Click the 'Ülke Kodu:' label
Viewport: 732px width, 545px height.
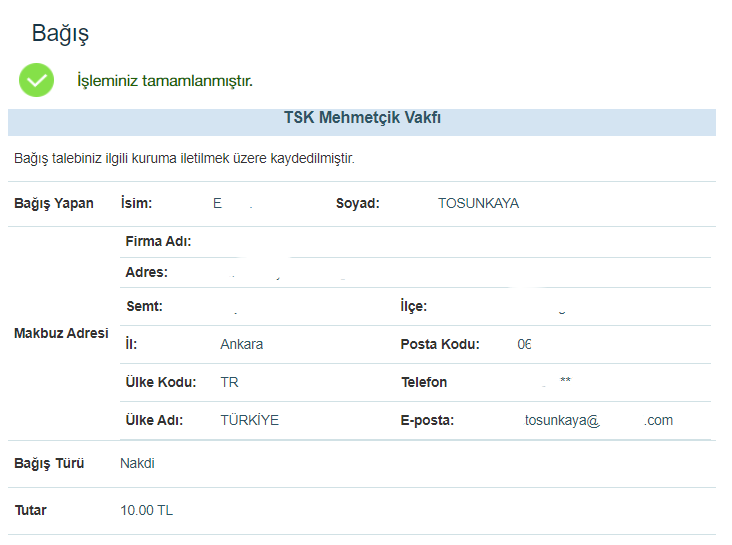pyautogui.click(x=161, y=382)
